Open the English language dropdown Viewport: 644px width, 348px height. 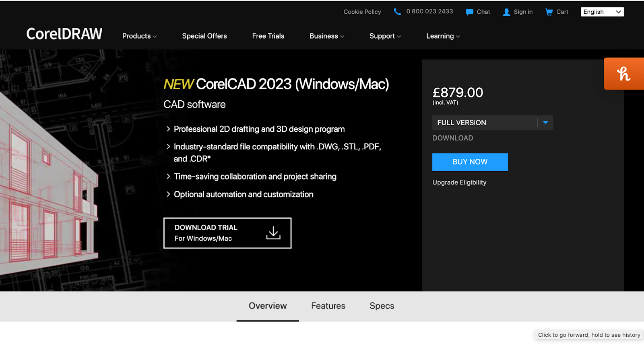[602, 12]
